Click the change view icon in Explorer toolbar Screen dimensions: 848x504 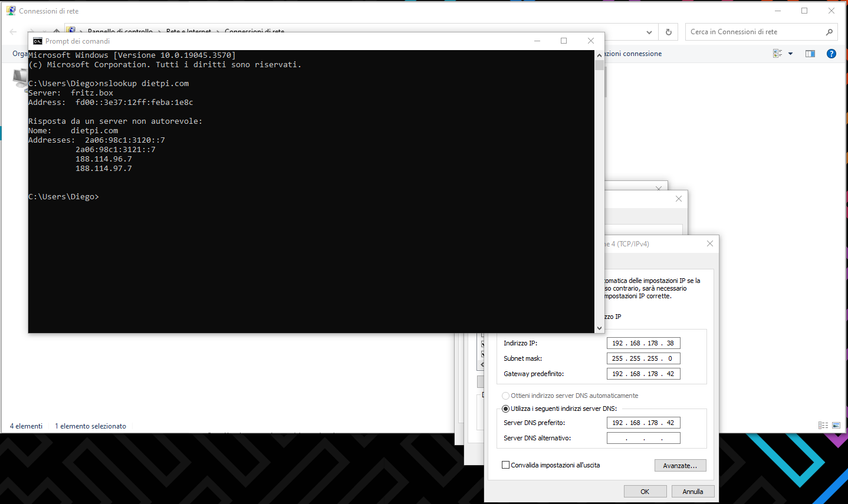click(778, 54)
